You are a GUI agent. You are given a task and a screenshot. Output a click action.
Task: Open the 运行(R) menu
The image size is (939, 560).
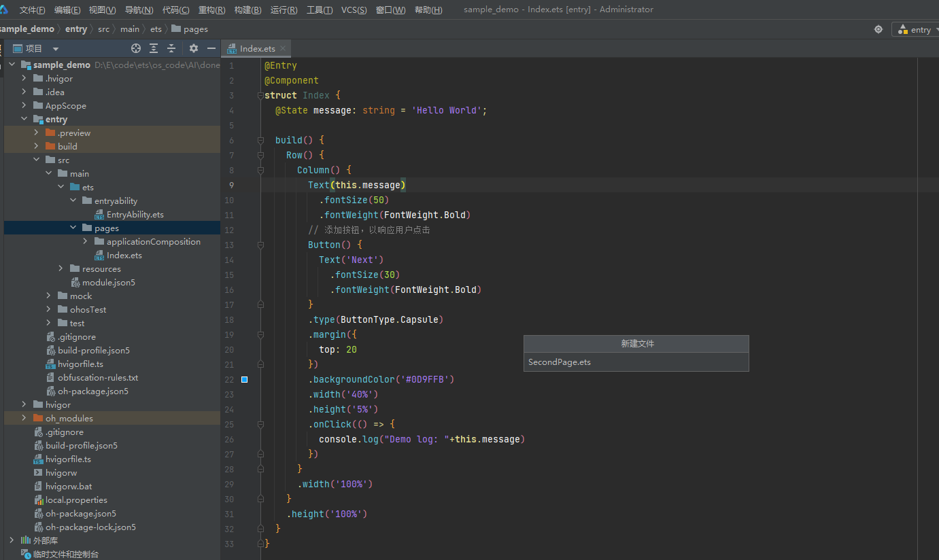point(284,10)
